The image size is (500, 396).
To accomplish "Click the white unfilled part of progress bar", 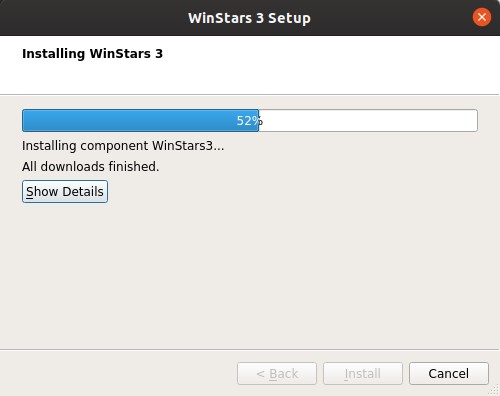I will click(x=368, y=120).
